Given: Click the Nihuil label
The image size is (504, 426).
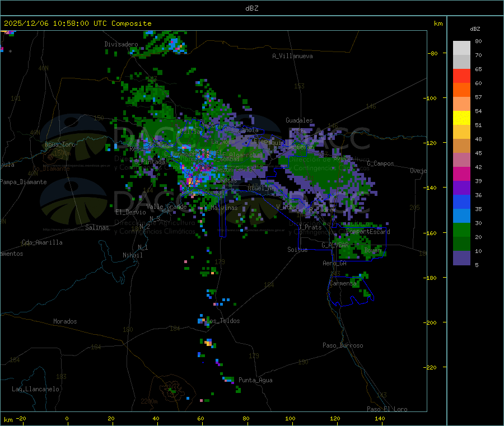Looking at the screenshot, I should click(132, 255).
